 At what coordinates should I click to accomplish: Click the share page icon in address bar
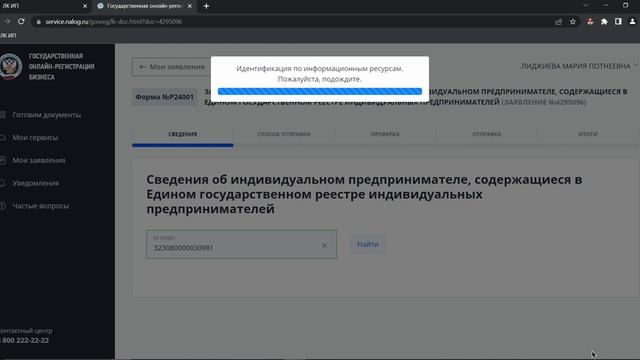(x=558, y=22)
